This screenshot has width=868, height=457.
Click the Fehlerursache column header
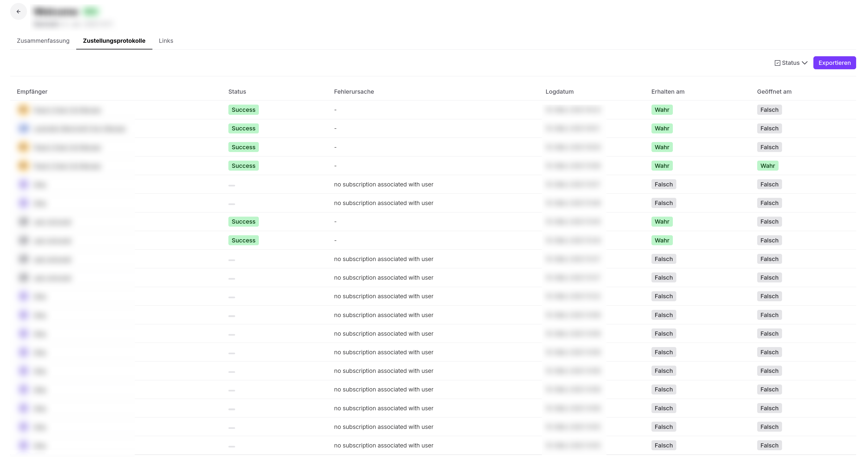click(354, 92)
